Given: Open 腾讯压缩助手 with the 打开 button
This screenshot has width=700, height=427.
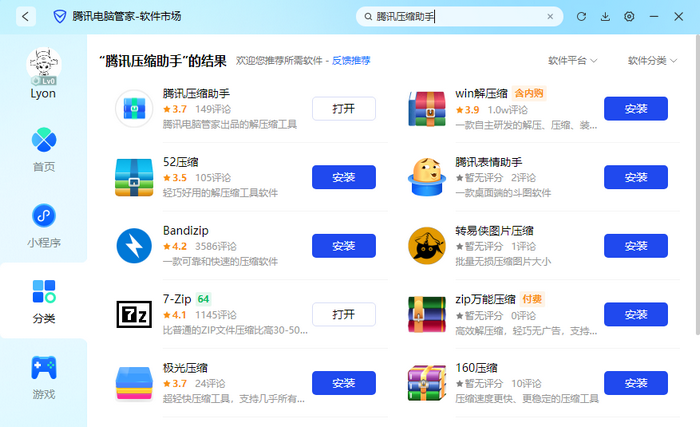Looking at the screenshot, I should pyautogui.click(x=343, y=109).
